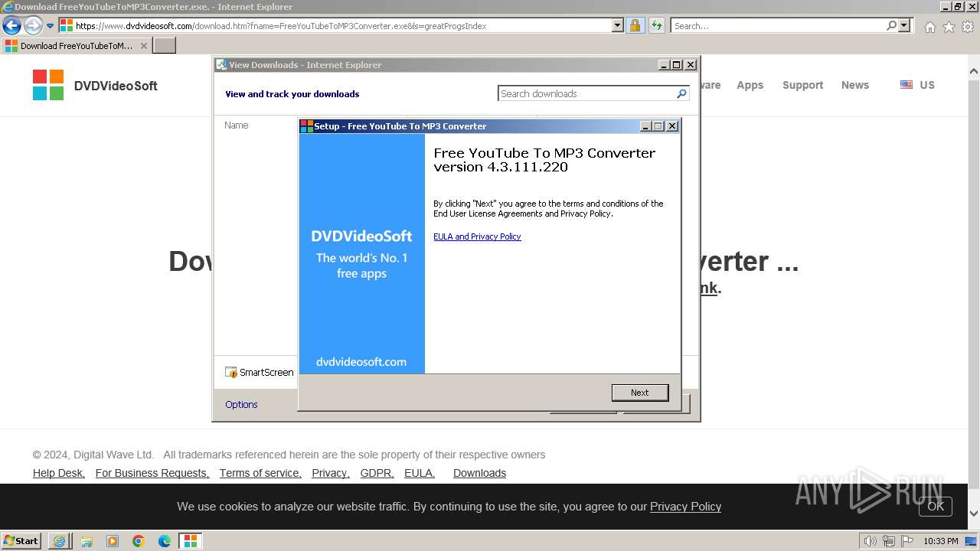Open the For Business Requests footer link
Viewport: 980px width, 551px height.
tap(152, 473)
